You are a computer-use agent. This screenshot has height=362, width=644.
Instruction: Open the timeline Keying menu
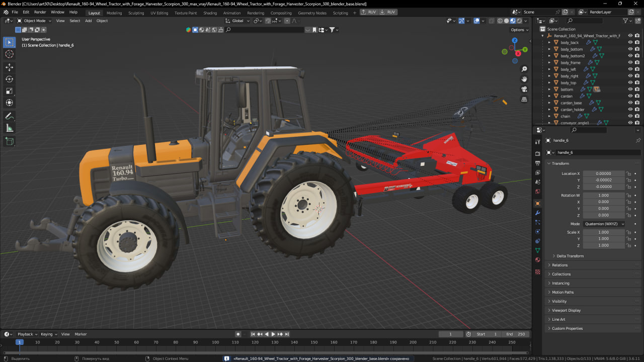tap(48, 334)
